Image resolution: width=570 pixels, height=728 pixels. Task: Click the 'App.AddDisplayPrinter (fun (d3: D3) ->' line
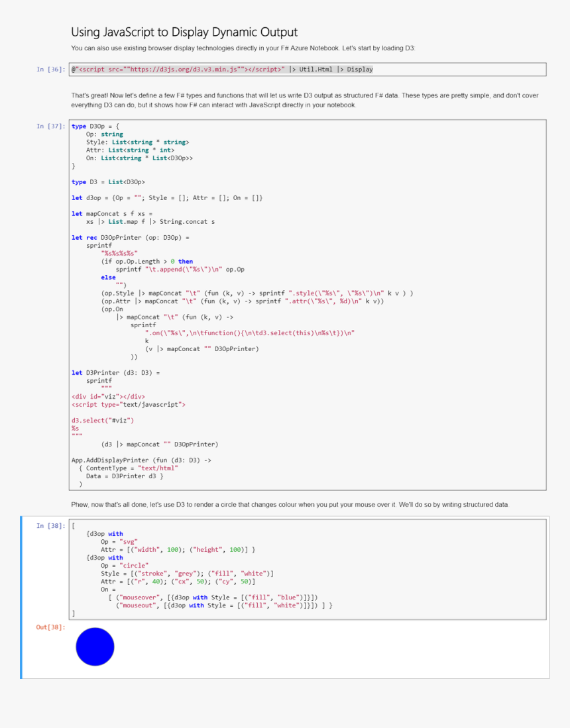click(141, 460)
